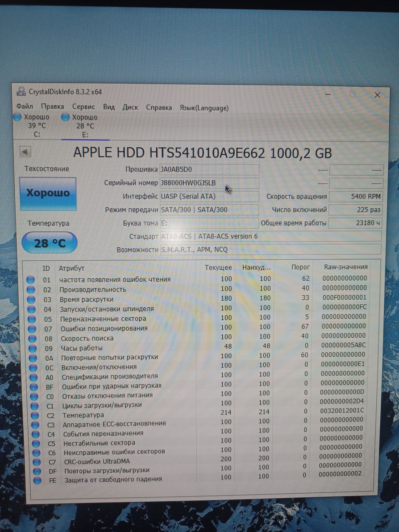Click status circle for attribute C0

coord(34,396)
